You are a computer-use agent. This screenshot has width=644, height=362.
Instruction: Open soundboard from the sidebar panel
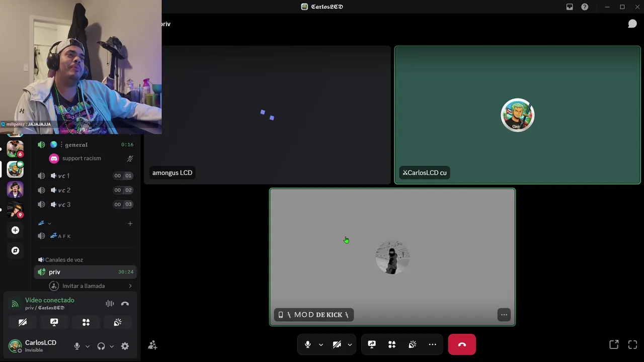pos(118,322)
